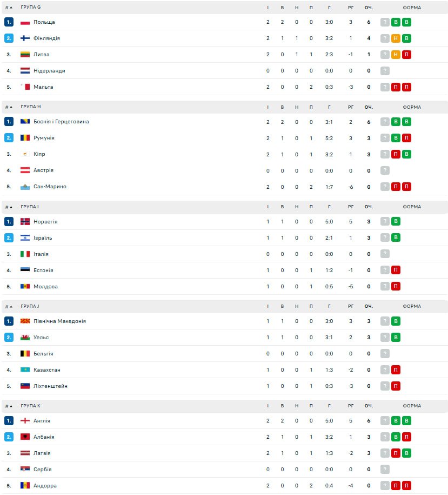The height and width of the screenshot is (495, 448).
Task: Click the ФОРМА column header in Група J
Action: click(x=411, y=306)
